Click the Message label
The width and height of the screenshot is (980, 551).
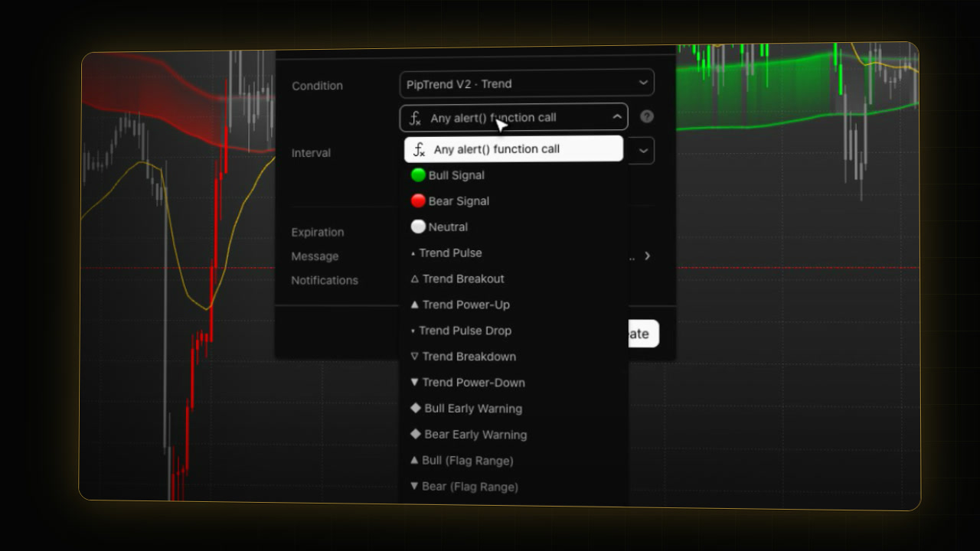click(315, 256)
